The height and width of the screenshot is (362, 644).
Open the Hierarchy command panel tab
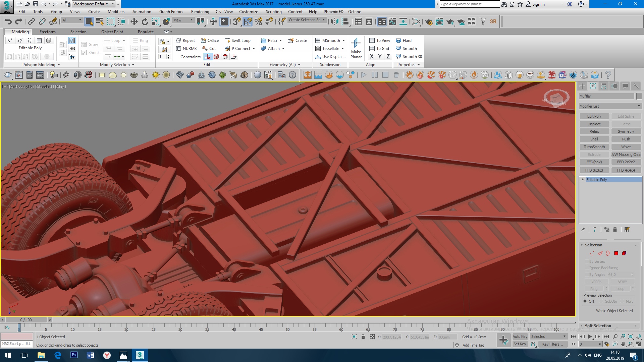pyautogui.click(x=604, y=86)
